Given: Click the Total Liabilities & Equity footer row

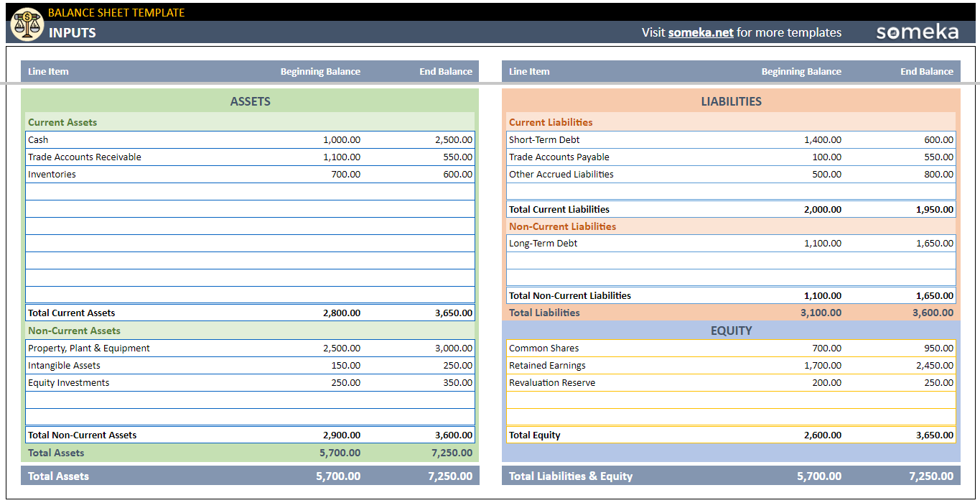Looking at the screenshot, I should tap(571, 476).
